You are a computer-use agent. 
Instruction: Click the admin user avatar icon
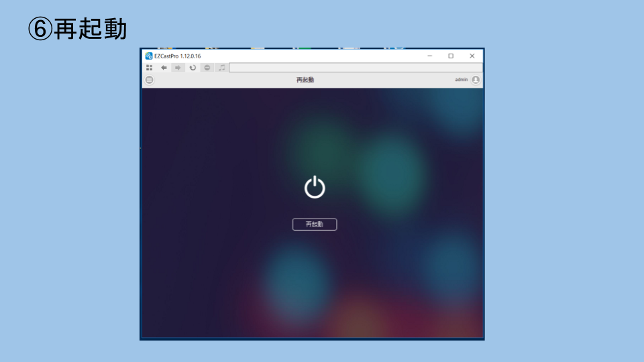(x=476, y=80)
